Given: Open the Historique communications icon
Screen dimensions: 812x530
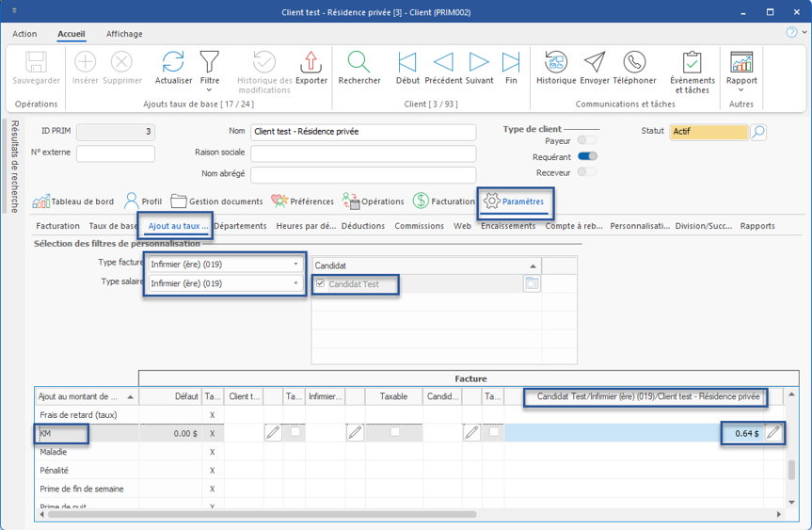Looking at the screenshot, I should tap(556, 62).
